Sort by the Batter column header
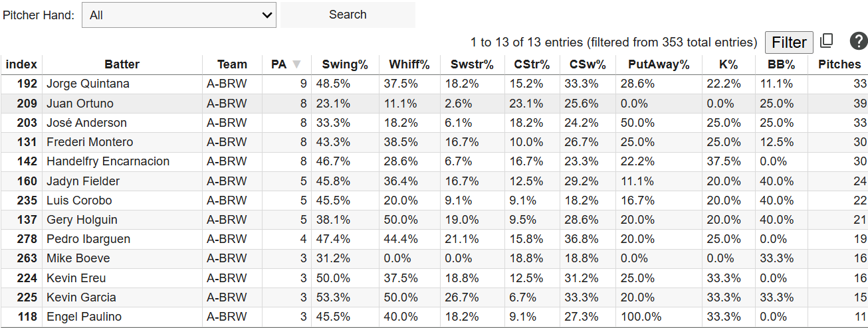Image resolution: width=868 pixels, height=328 pixels. [122, 64]
